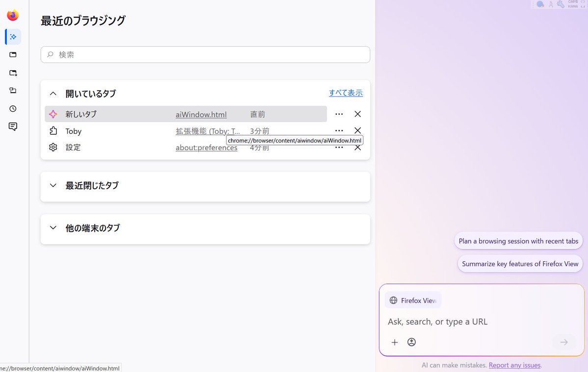The width and height of the screenshot is (588, 372).
Task: Click the Firefox logo in the sidebar
Action: 13,15
